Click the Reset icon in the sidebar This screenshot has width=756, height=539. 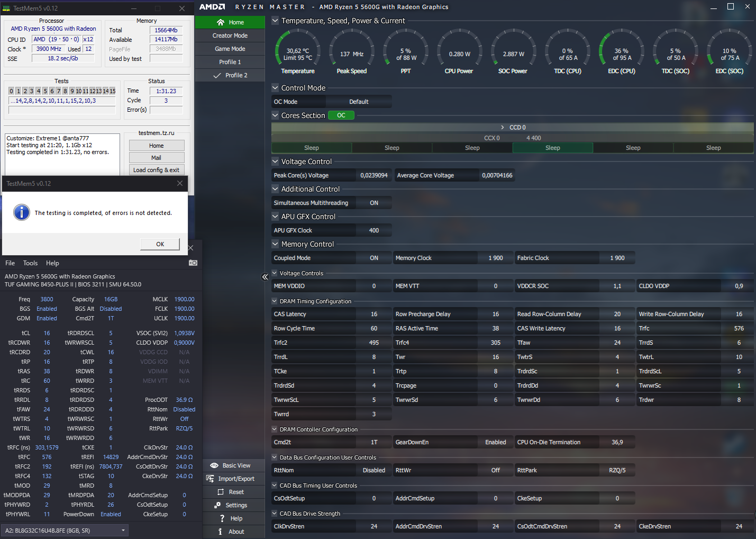[x=221, y=492]
